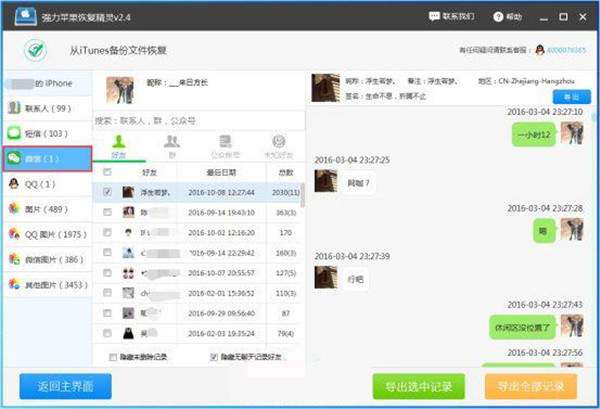Viewport: 600px width, 409px height.
Task: Click the friend list scrollbar thumb
Action: (303, 194)
